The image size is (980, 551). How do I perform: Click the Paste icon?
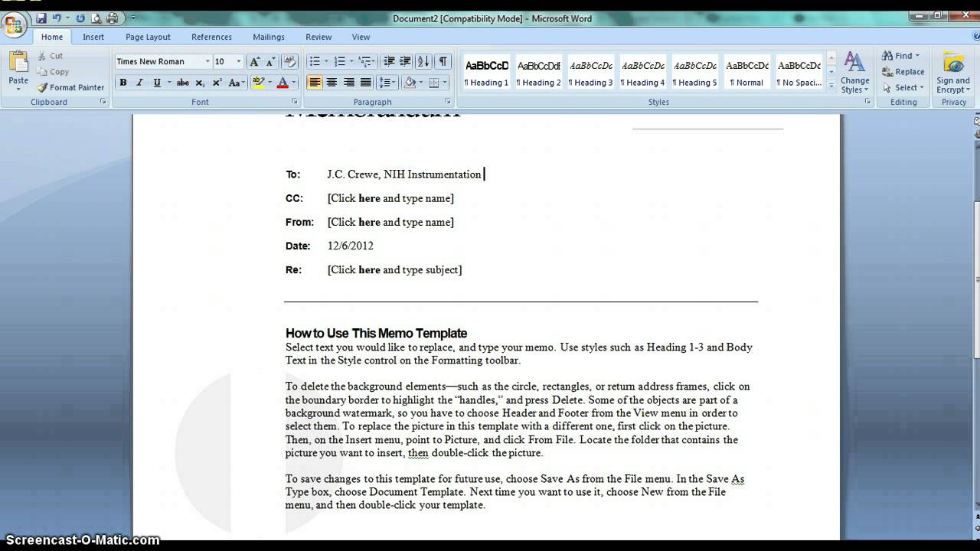[18, 63]
